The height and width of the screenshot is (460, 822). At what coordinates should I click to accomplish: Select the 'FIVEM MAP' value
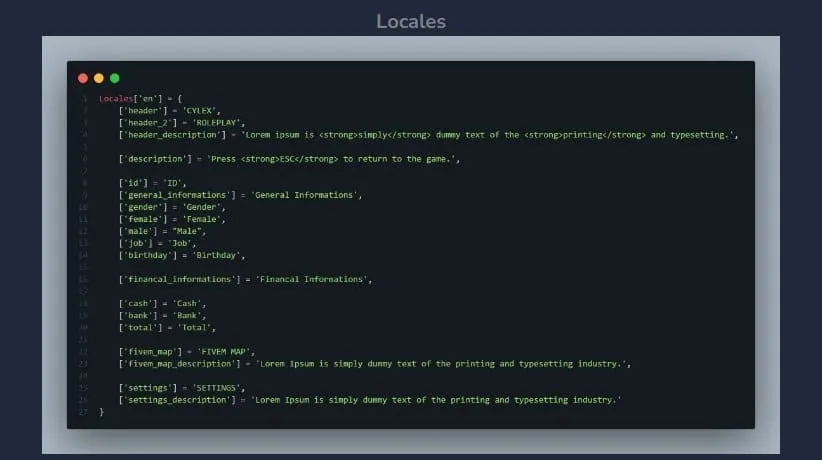click(223, 352)
